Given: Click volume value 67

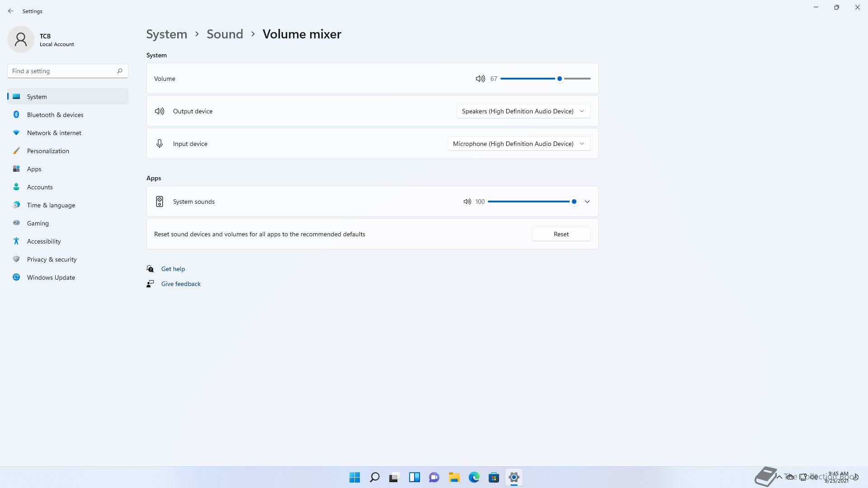Looking at the screenshot, I should (x=494, y=79).
